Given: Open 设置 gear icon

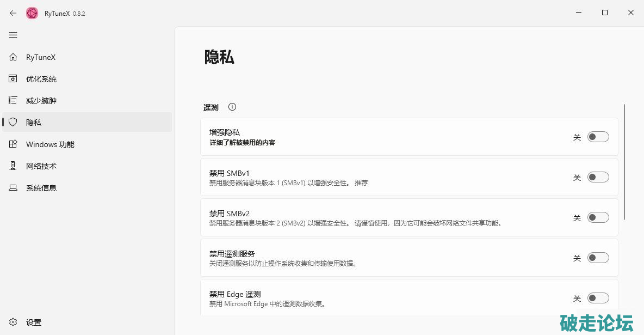Looking at the screenshot, I should pyautogui.click(x=13, y=322).
